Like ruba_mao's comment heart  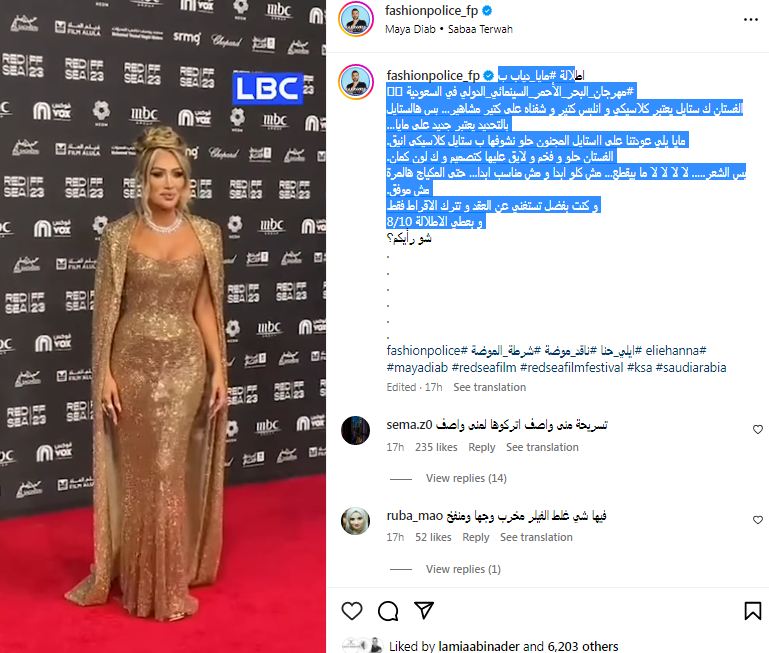pos(758,520)
